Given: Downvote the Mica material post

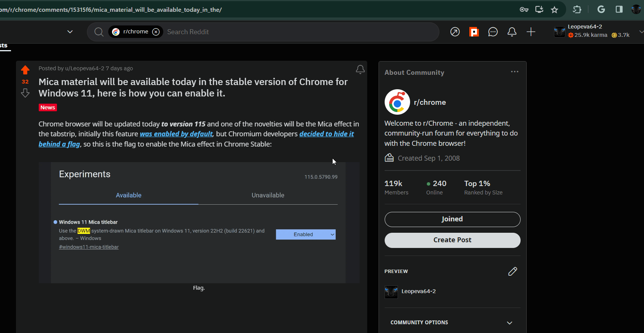Looking at the screenshot, I should point(25,93).
